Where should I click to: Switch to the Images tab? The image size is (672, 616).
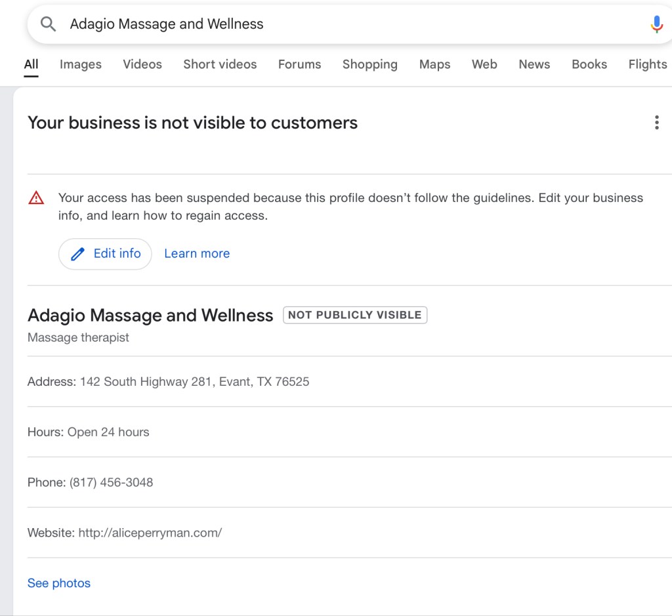click(81, 64)
